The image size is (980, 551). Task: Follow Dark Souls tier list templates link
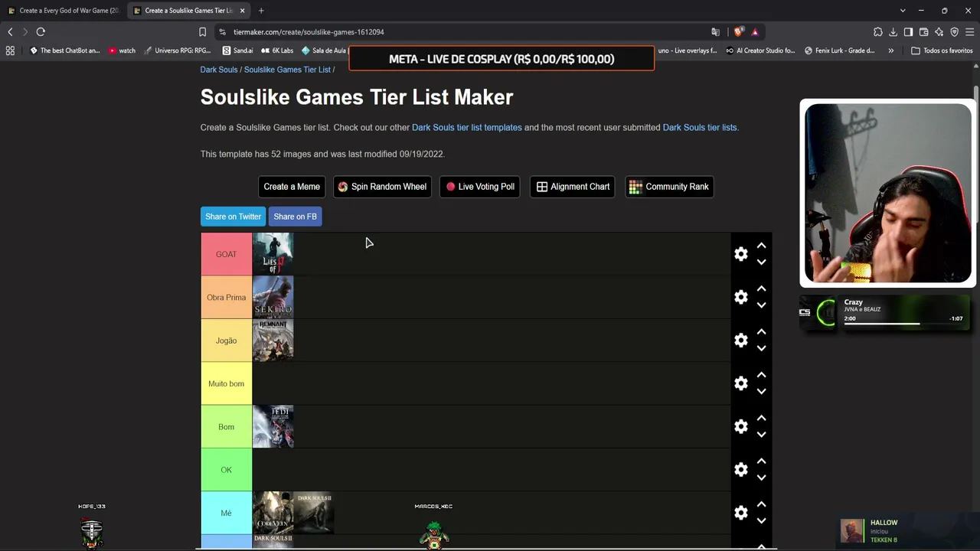coord(467,128)
